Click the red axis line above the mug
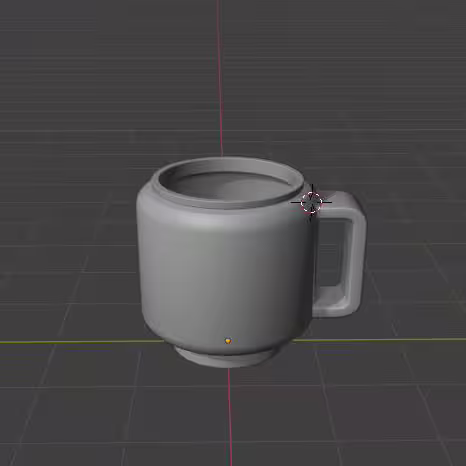 220,77
